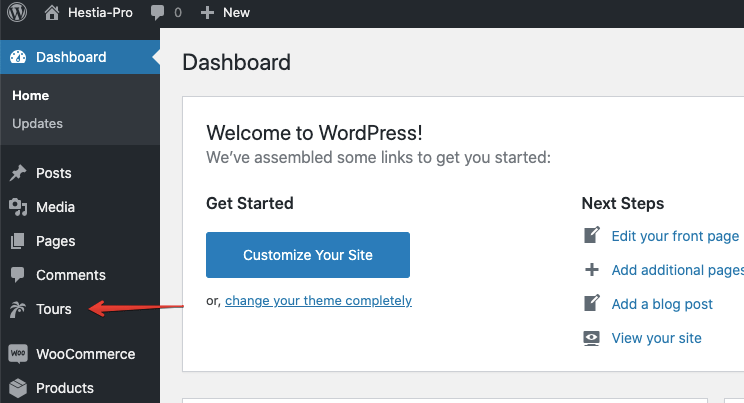Click the Media library icon
The width and height of the screenshot is (744, 403).
(x=18, y=207)
